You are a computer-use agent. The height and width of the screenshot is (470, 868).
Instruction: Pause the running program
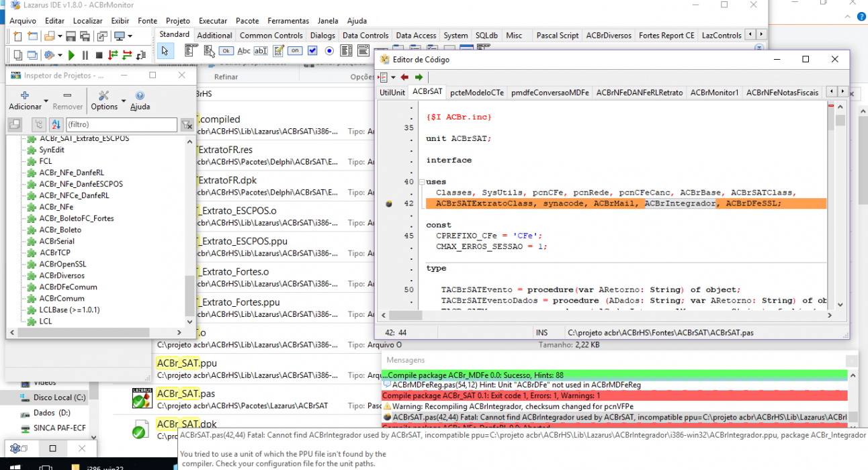coord(85,55)
